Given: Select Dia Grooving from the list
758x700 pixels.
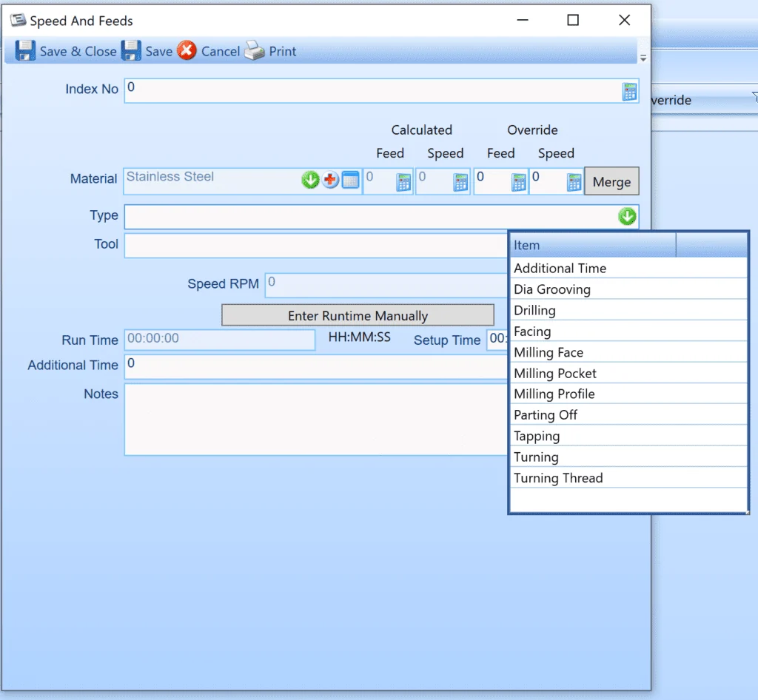Looking at the screenshot, I should [x=628, y=289].
